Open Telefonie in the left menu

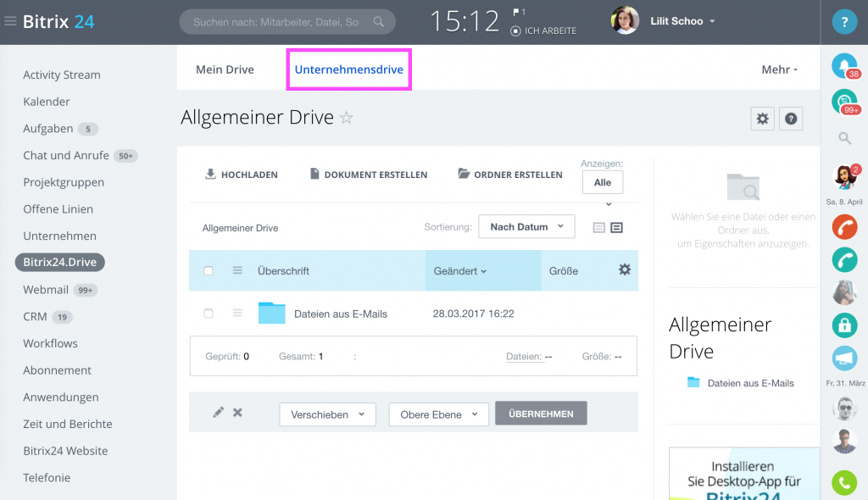pyautogui.click(x=47, y=478)
